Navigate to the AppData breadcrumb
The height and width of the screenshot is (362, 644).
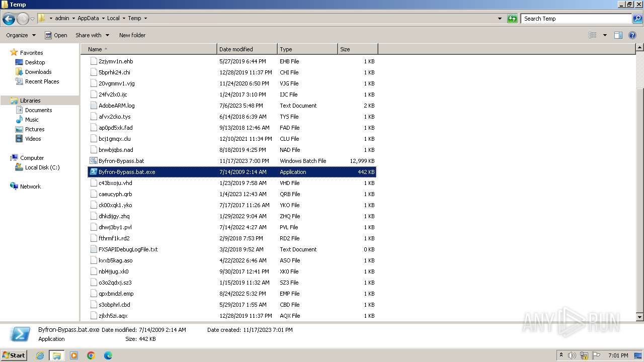tap(88, 19)
